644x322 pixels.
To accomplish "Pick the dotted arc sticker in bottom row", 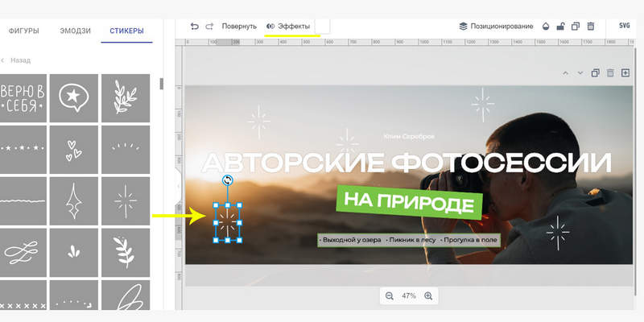I will pyautogui.click(x=74, y=295).
